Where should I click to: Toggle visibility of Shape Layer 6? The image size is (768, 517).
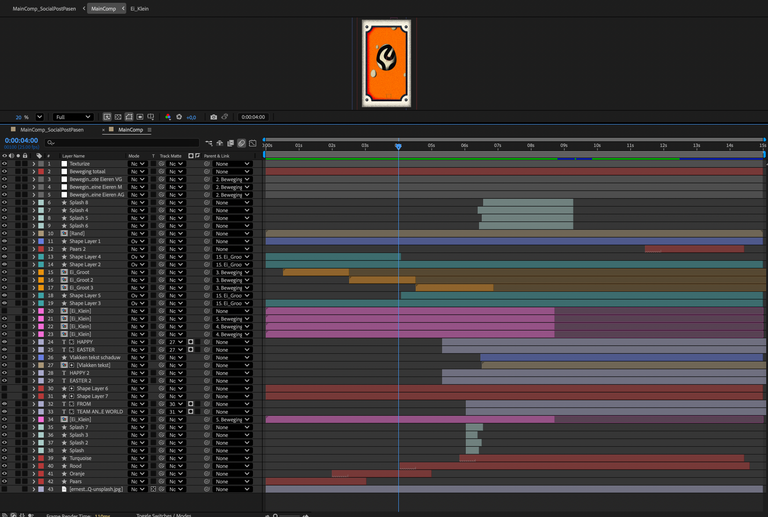click(4, 389)
